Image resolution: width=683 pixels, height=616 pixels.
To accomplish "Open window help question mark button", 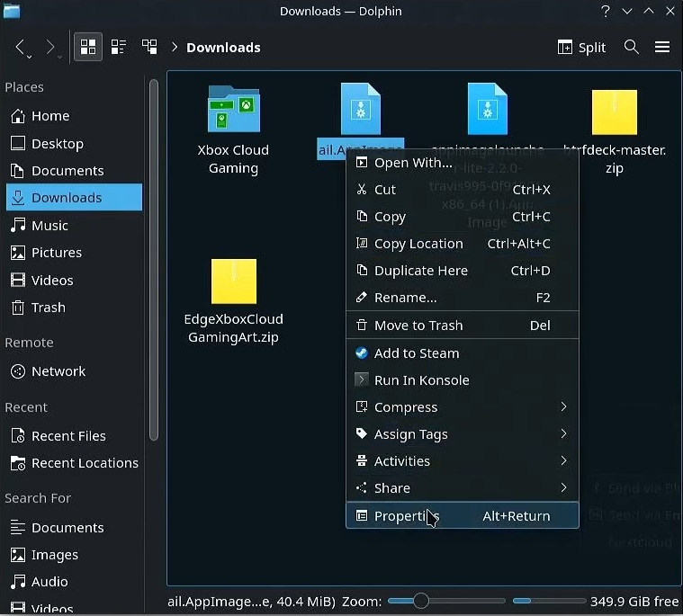I will (x=605, y=11).
